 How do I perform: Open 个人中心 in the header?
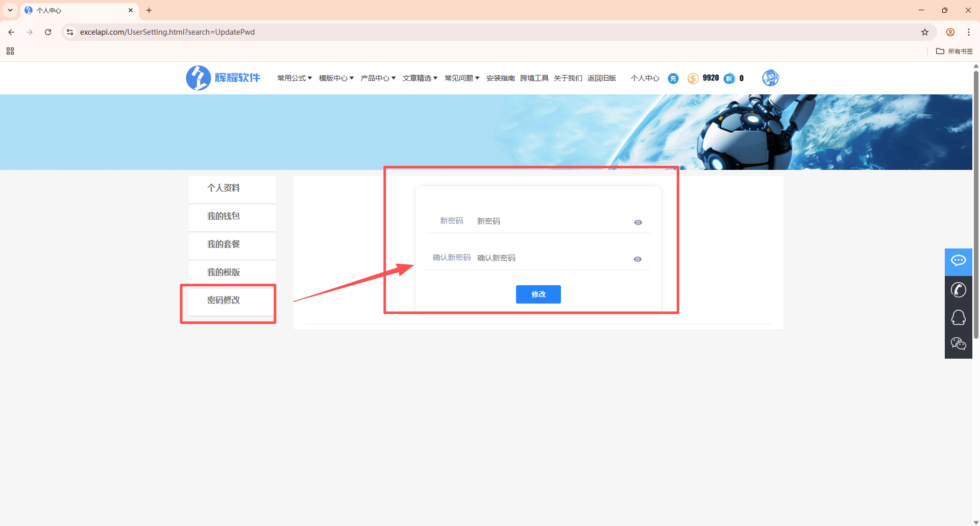(645, 78)
